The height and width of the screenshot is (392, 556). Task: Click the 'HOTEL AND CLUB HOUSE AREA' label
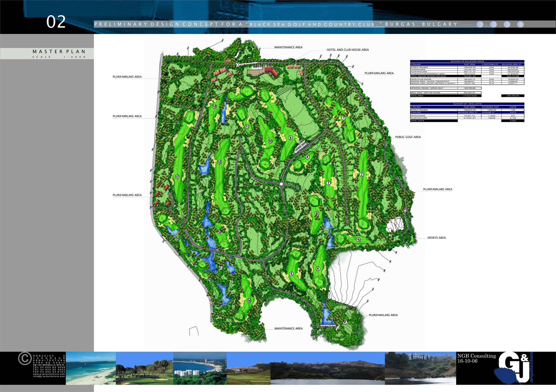point(348,50)
